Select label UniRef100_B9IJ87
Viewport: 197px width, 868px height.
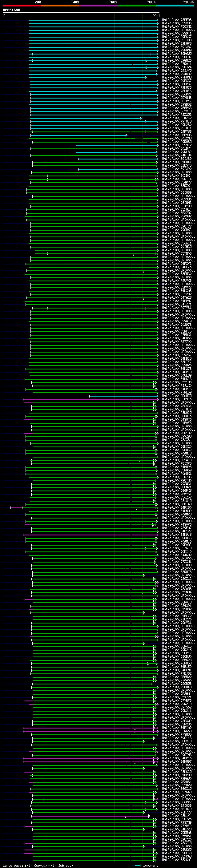[177, 47]
